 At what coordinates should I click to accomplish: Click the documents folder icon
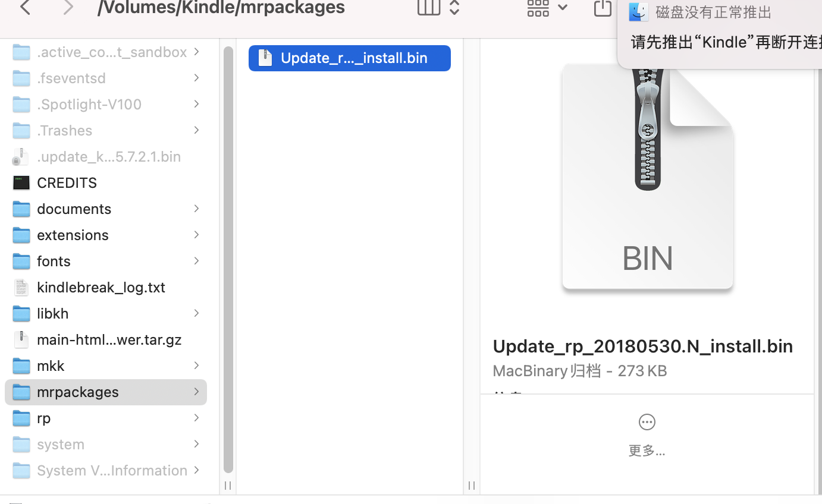[21, 209]
